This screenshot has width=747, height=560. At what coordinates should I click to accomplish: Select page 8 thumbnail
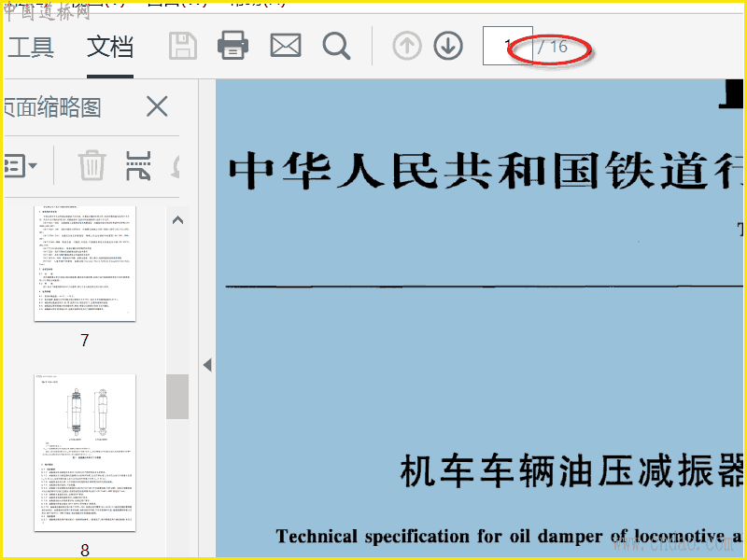coord(85,453)
